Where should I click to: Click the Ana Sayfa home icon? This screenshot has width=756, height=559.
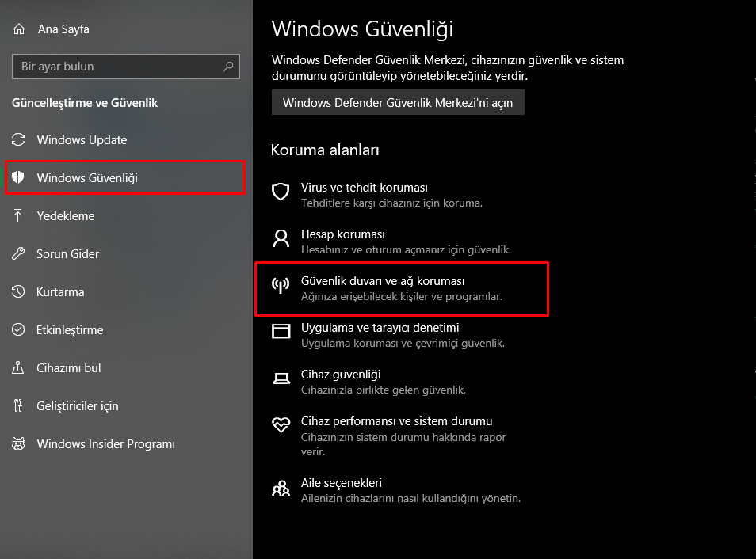(x=18, y=29)
